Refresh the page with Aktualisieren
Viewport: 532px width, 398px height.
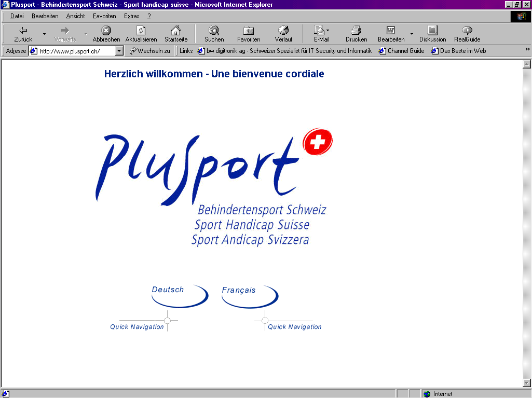(x=141, y=34)
